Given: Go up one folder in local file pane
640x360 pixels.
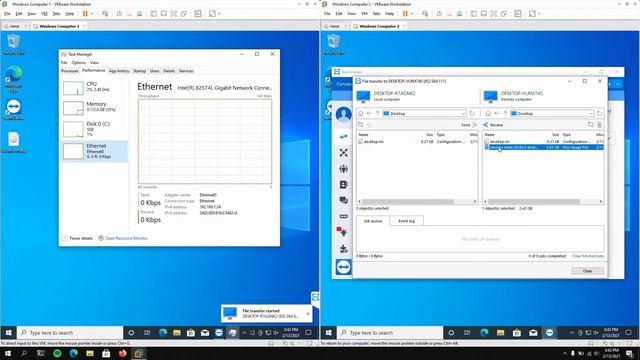Looking at the screenshot, I should [x=378, y=113].
